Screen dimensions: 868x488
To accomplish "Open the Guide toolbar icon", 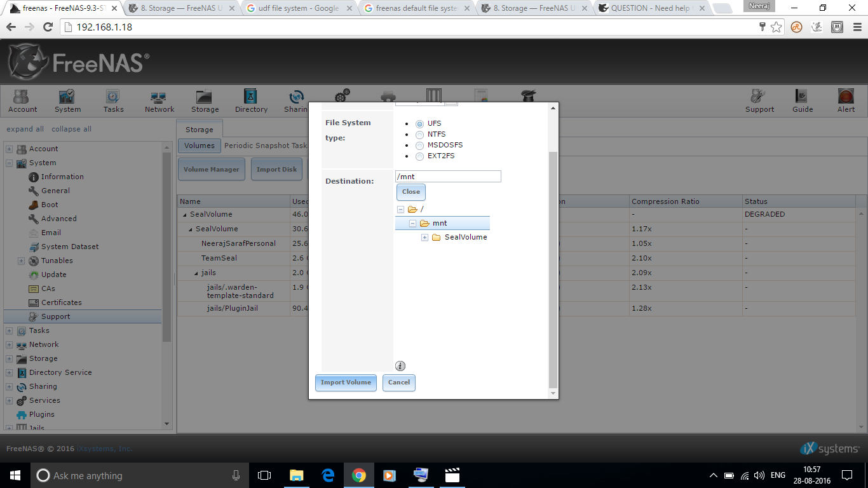I will coord(803,100).
